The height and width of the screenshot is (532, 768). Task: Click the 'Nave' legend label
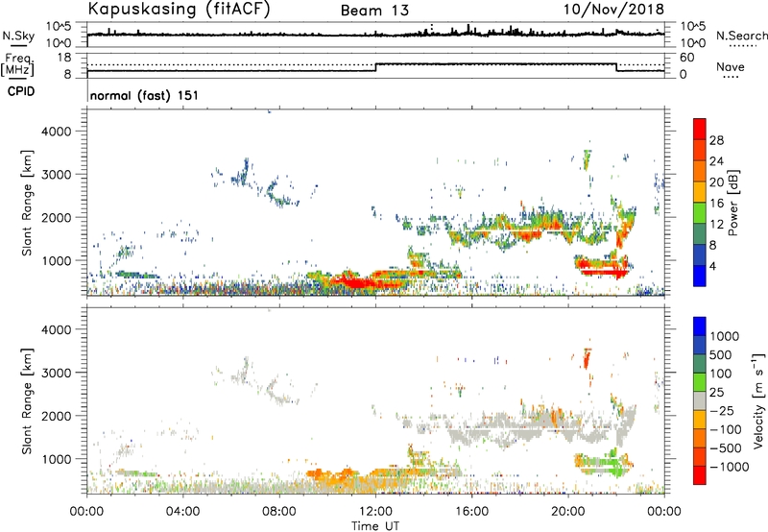(x=731, y=66)
